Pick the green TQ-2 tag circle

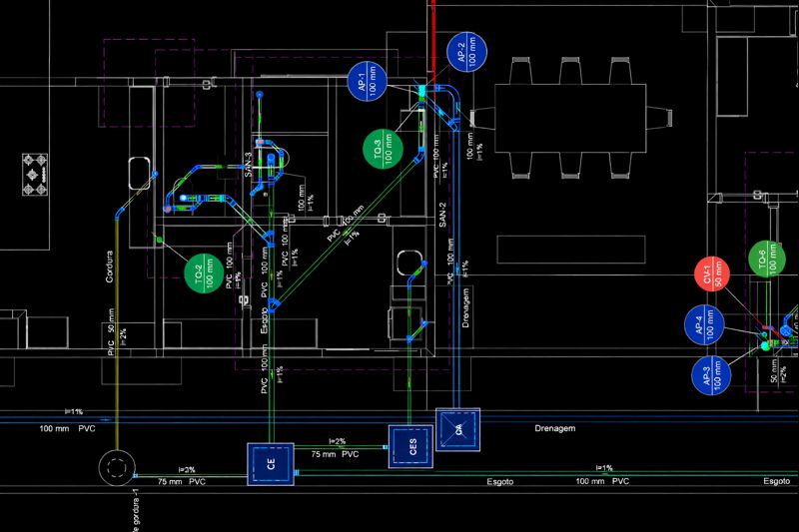[206, 271]
